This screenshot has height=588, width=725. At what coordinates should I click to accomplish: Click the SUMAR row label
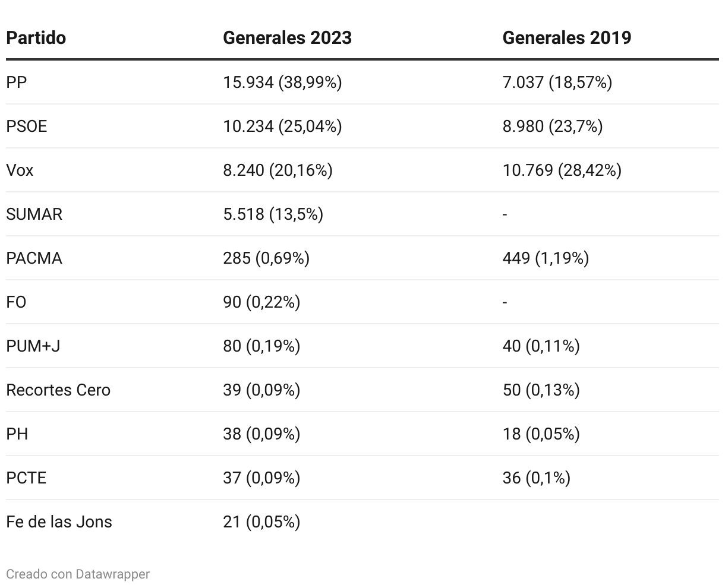click(x=34, y=214)
